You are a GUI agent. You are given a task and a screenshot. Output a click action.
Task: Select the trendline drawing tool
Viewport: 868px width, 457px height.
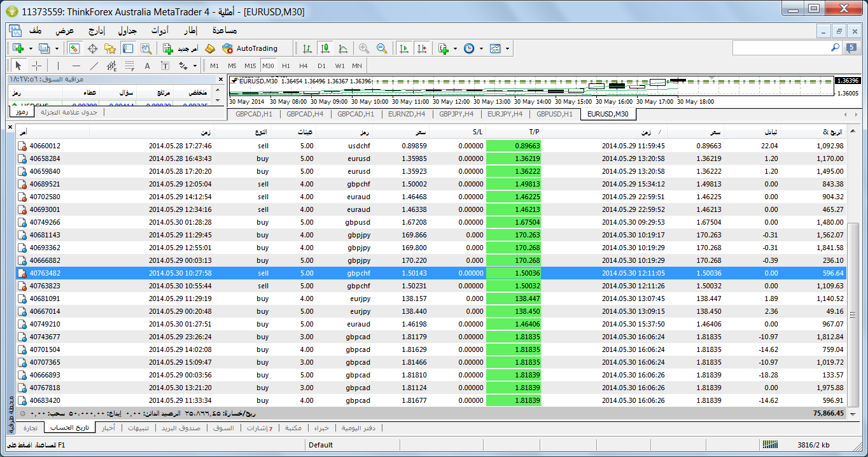click(x=94, y=66)
